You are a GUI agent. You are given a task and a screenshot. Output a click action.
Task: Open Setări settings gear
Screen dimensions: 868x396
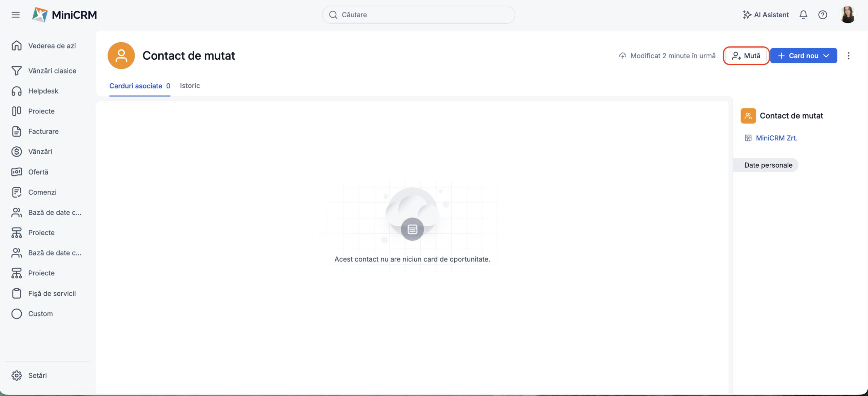pos(16,375)
